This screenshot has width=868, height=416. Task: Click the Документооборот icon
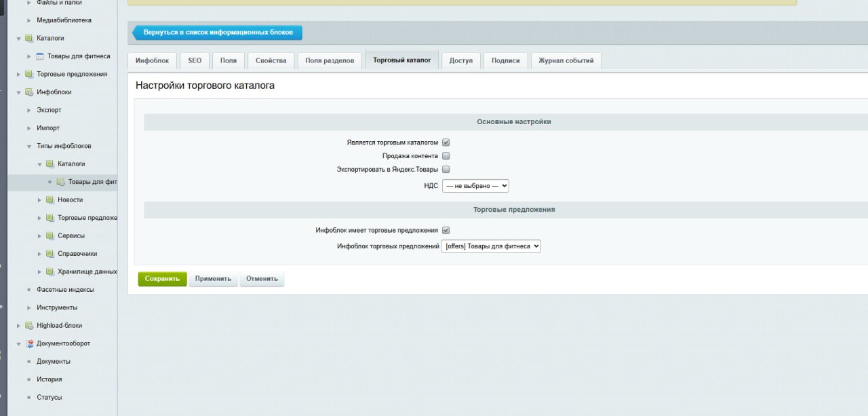coord(28,343)
